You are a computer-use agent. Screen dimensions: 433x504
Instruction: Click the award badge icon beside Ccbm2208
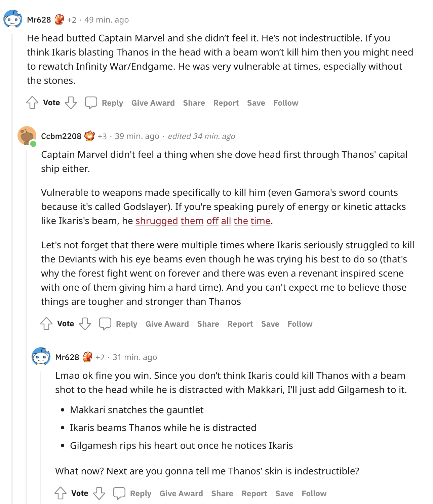tap(89, 136)
